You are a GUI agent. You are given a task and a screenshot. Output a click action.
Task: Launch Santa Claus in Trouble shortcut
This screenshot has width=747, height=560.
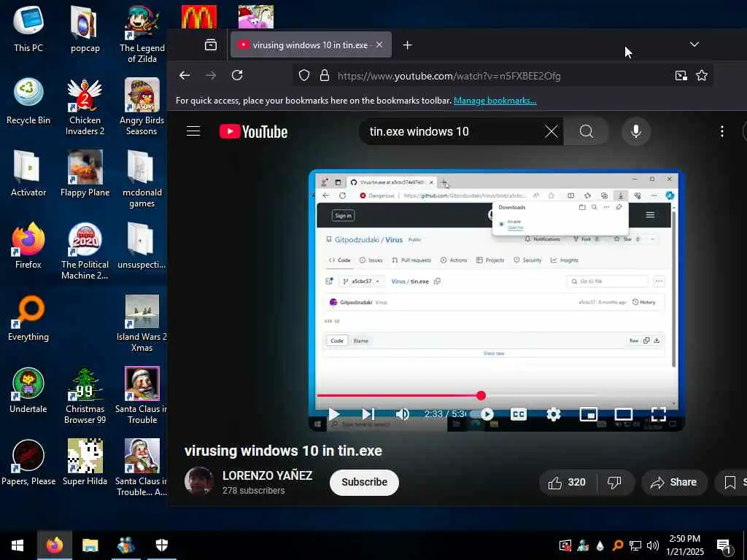pyautogui.click(x=142, y=396)
